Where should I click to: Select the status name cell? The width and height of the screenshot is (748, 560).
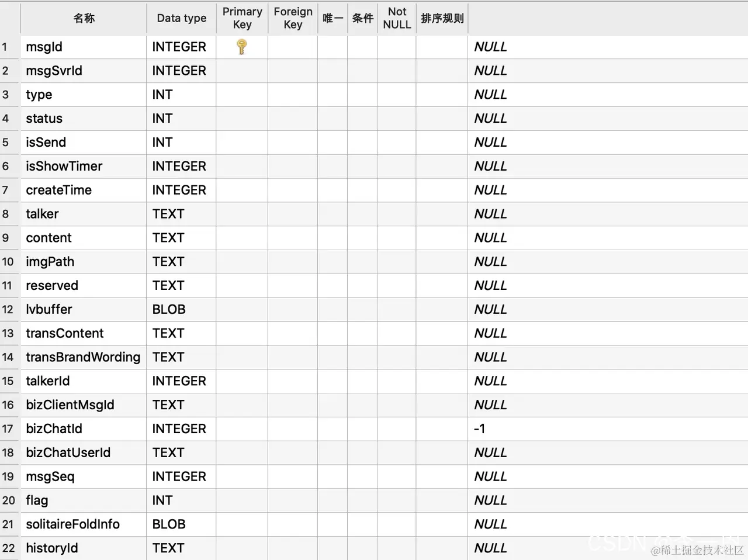tap(84, 119)
